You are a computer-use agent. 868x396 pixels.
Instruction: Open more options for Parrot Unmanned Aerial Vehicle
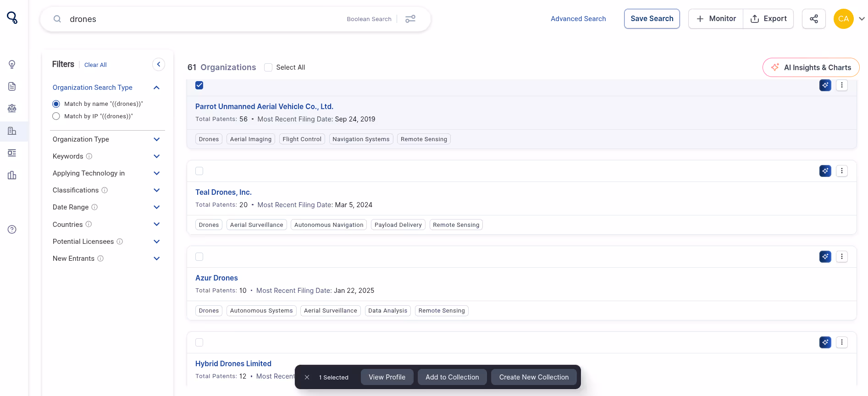point(842,85)
